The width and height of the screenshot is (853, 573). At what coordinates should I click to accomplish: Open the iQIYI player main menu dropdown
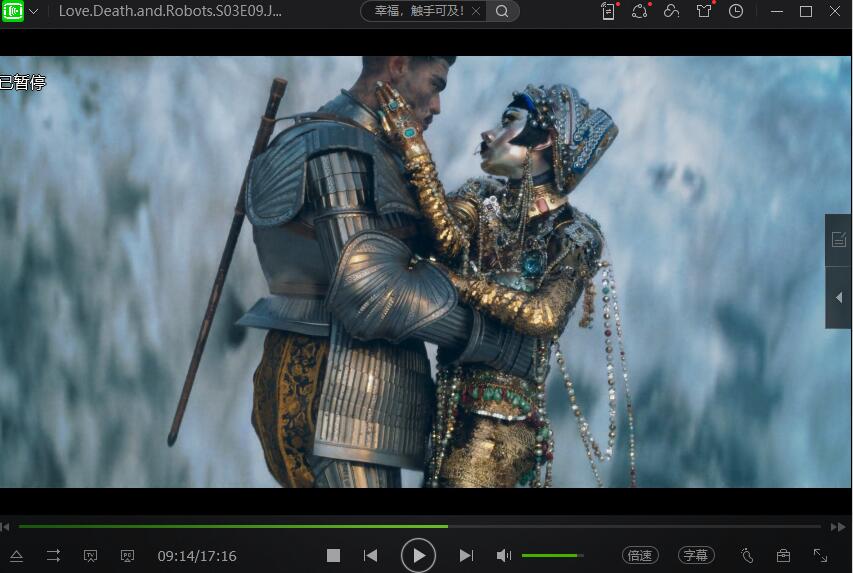(x=34, y=12)
